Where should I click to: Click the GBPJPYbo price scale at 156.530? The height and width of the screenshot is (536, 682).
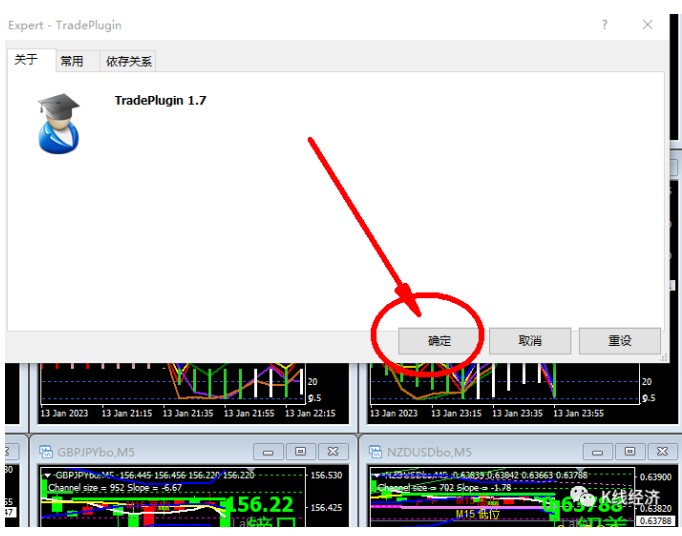[327, 475]
